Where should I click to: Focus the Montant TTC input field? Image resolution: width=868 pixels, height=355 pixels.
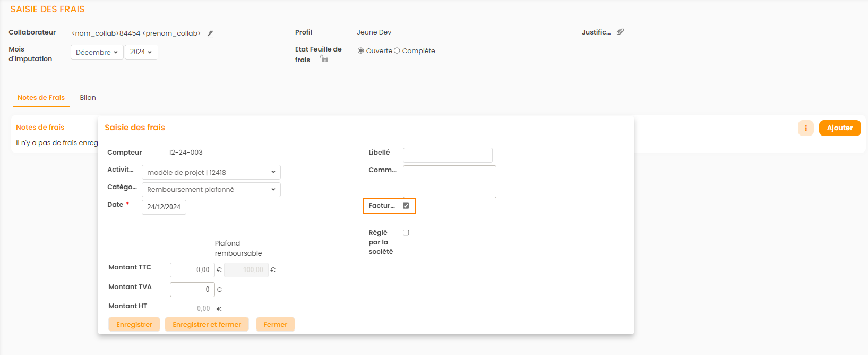tap(192, 270)
